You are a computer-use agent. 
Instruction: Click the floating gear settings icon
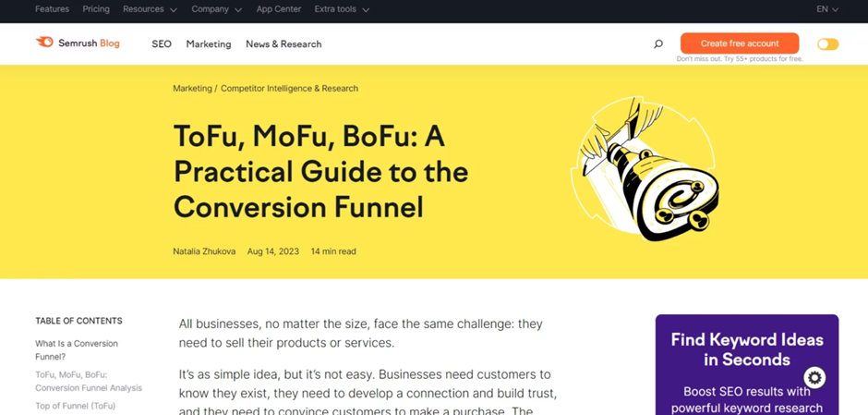click(x=814, y=378)
